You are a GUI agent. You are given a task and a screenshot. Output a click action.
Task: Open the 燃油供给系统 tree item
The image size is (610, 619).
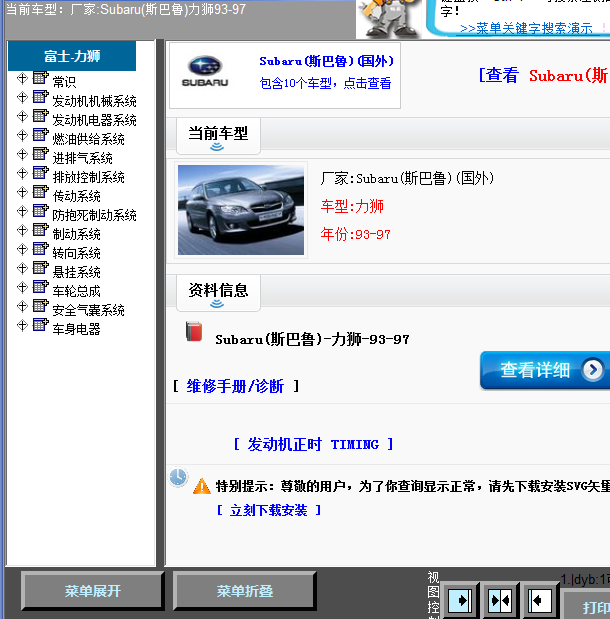(88, 139)
